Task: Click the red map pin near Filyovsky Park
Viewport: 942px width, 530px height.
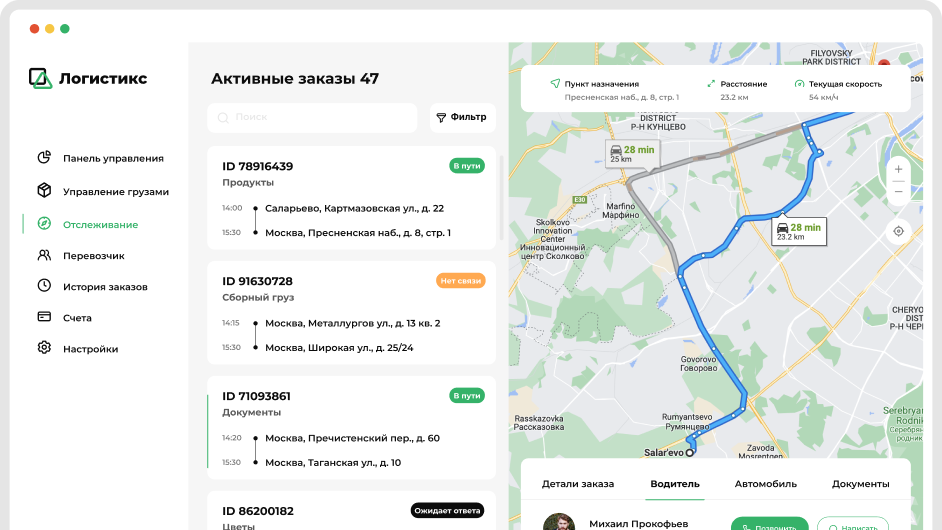Action: coord(884,62)
